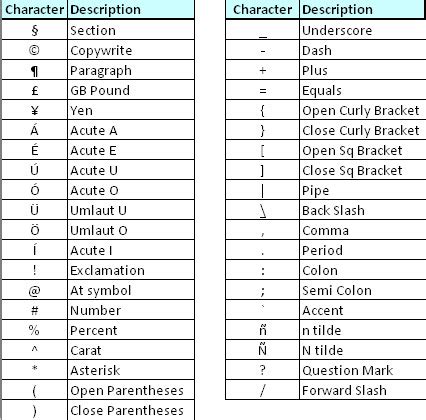Click the Percent description cell
Screen dimensions: 426x420
[131, 330]
